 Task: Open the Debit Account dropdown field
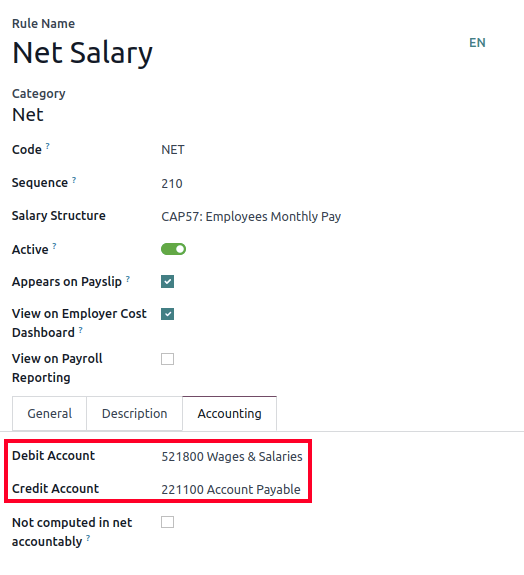click(x=232, y=457)
